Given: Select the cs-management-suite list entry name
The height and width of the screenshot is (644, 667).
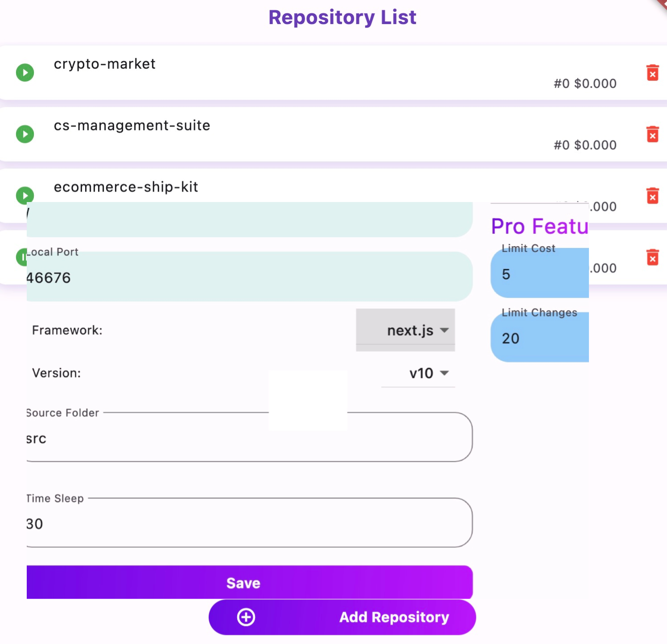Looking at the screenshot, I should tap(132, 126).
